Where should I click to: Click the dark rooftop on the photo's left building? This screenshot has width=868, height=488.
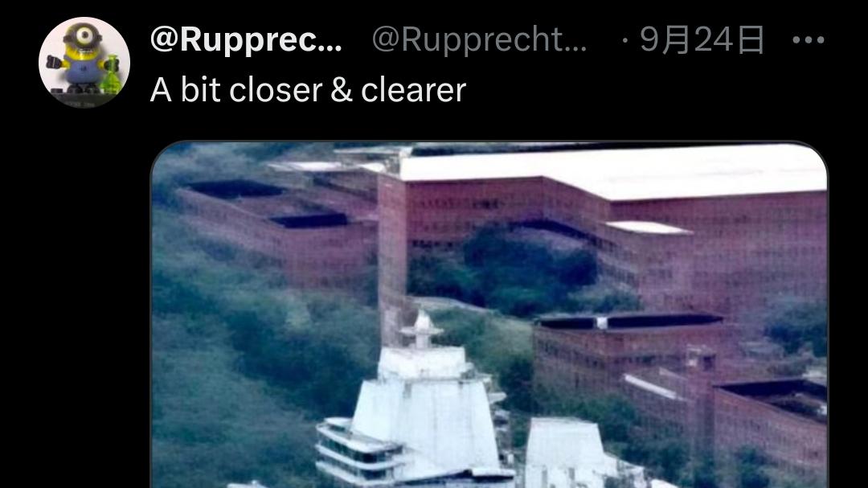[235, 190]
